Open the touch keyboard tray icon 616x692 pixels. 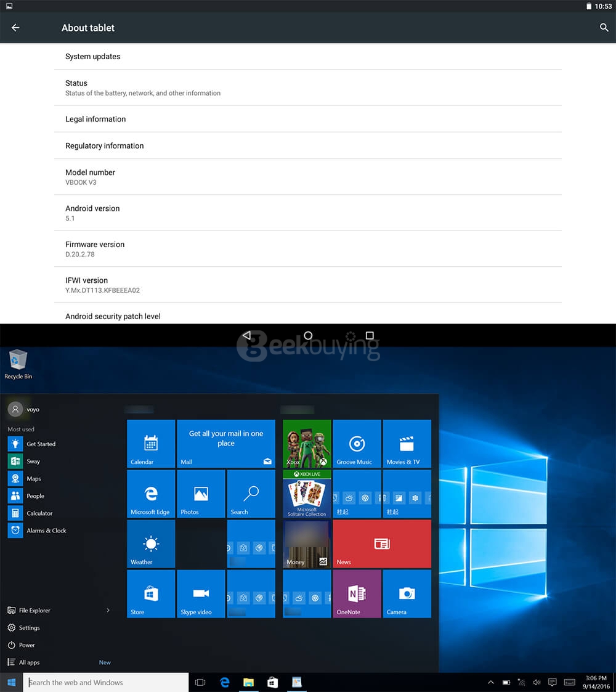[x=570, y=682]
